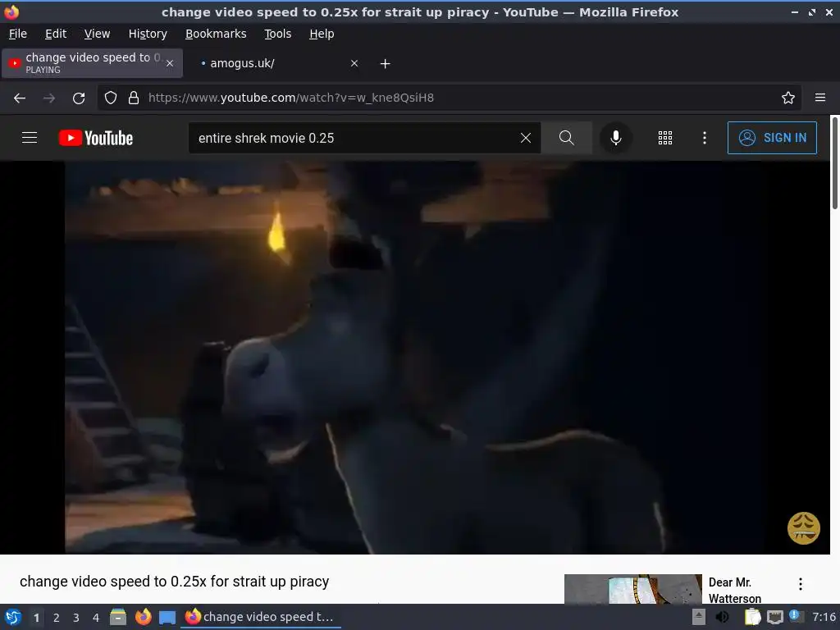Clear the YouTube search box with the X
This screenshot has height=630, width=840.
(526, 138)
